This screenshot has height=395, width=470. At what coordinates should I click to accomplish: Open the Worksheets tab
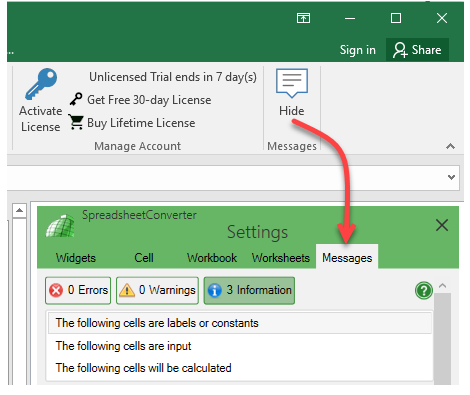281,258
